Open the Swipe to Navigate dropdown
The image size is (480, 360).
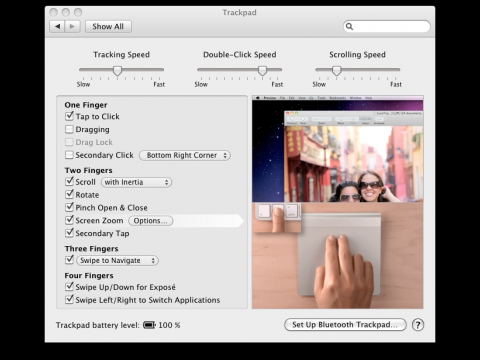(x=117, y=260)
